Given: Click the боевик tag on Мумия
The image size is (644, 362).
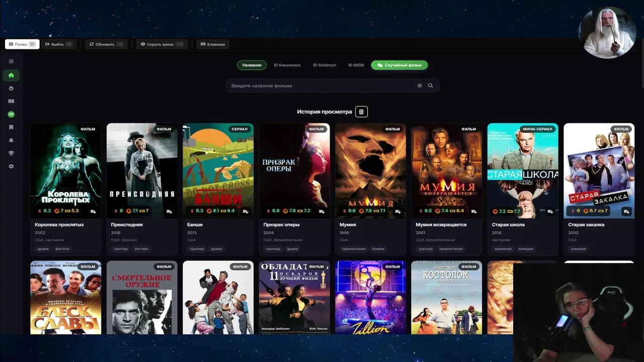Looking at the screenshot, I should coord(378,249).
